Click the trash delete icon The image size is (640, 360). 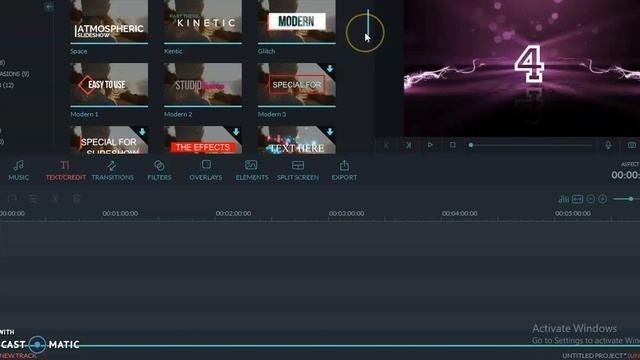tap(76, 199)
